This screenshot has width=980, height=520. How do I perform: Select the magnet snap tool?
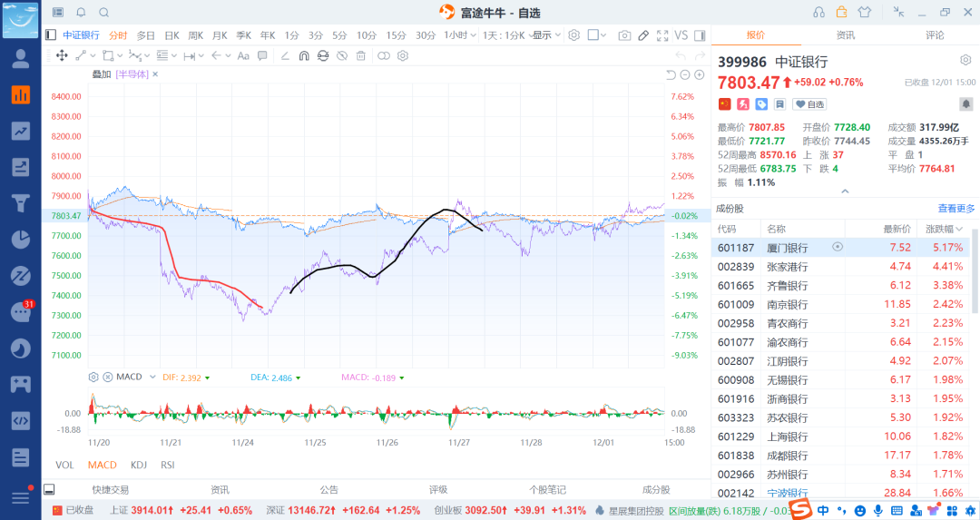304,55
